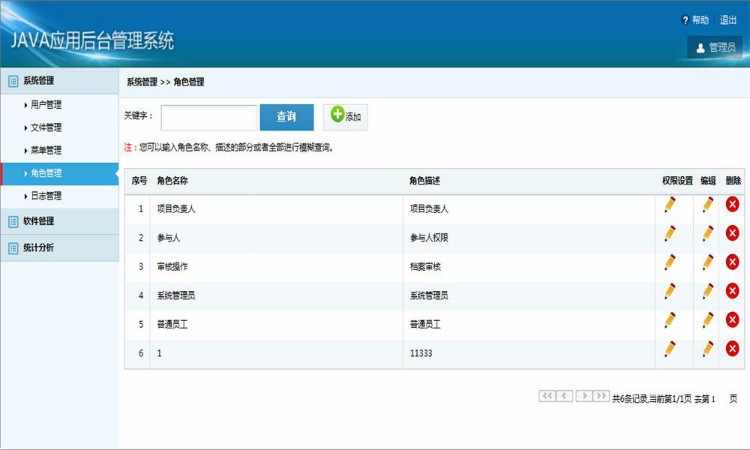Open permission settings for 项目负责人 role

point(670,205)
